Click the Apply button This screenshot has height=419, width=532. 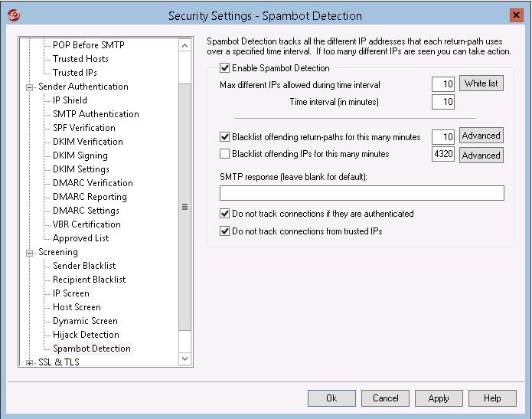coord(439,398)
